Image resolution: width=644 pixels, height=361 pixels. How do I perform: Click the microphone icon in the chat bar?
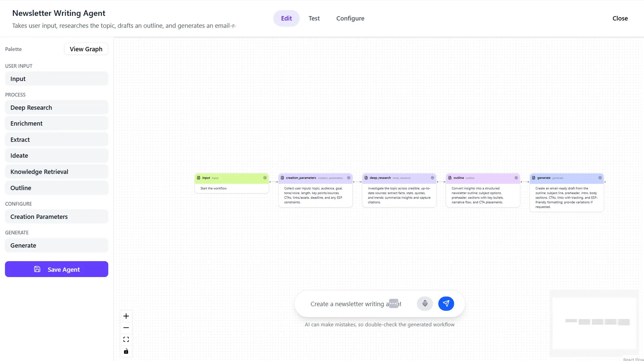coord(425,303)
